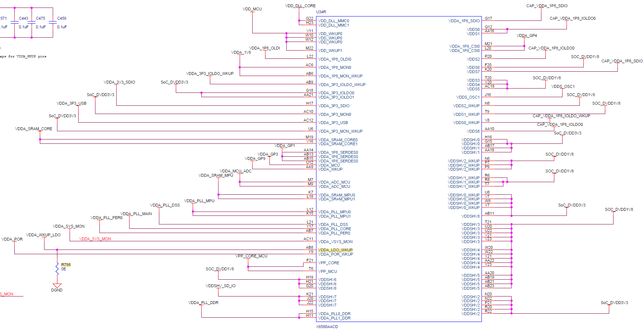The width and height of the screenshot is (644, 332).
Task: Click the DGND ground triangle symbol
Action: point(57,286)
